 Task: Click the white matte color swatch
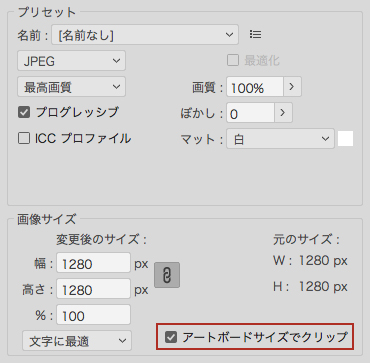click(x=345, y=139)
